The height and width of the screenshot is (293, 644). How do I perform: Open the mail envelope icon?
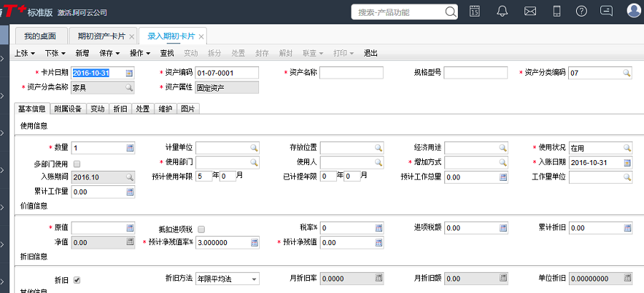coord(530,11)
